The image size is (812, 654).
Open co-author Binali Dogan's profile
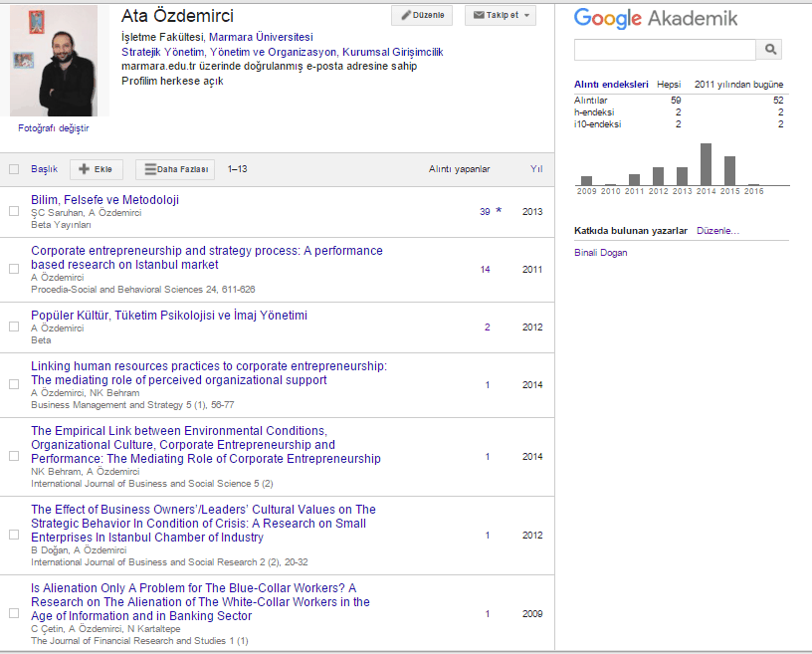click(x=601, y=253)
